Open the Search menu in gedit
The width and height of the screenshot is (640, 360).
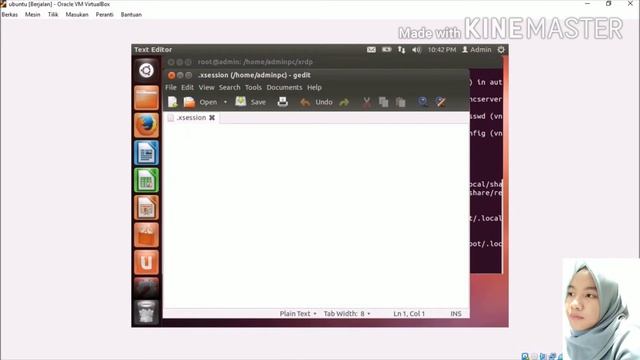[x=229, y=87]
